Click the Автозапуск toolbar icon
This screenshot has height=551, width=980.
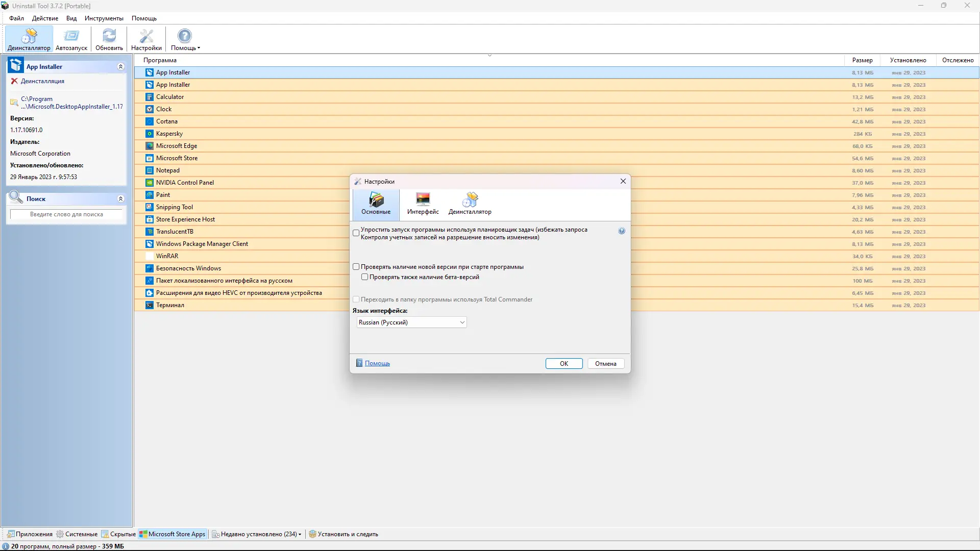[x=71, y=40]
